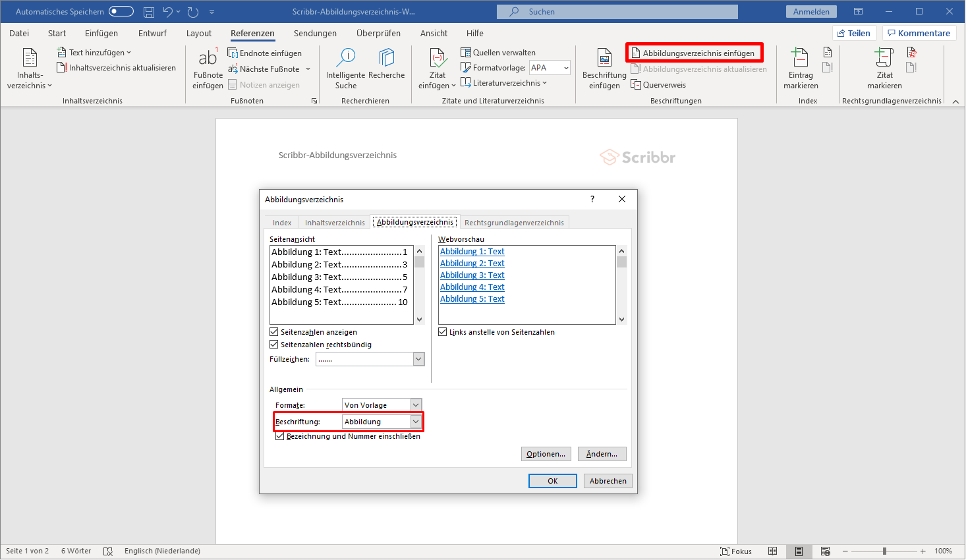
Task: Click the Anmelden button
Action: tap(811, 12)
